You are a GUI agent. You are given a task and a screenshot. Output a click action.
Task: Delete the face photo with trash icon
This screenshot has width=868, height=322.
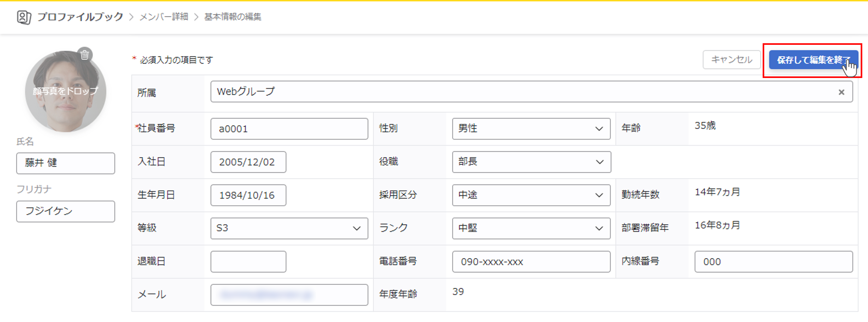click(x=85, y=55)
